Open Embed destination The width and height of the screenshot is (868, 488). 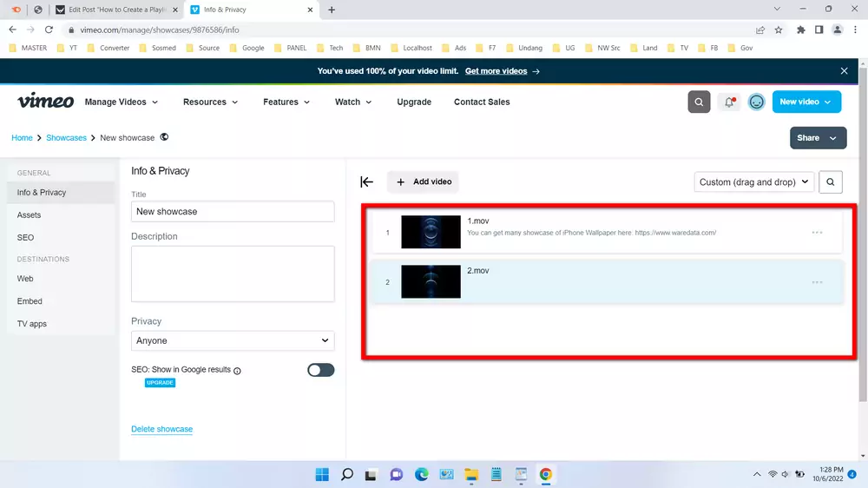coord(30,301)
